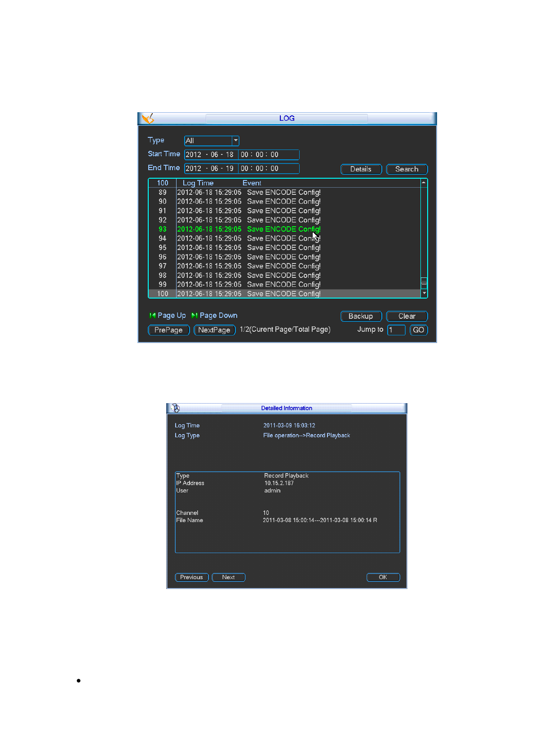Click the Clear button

coord(407,316)
